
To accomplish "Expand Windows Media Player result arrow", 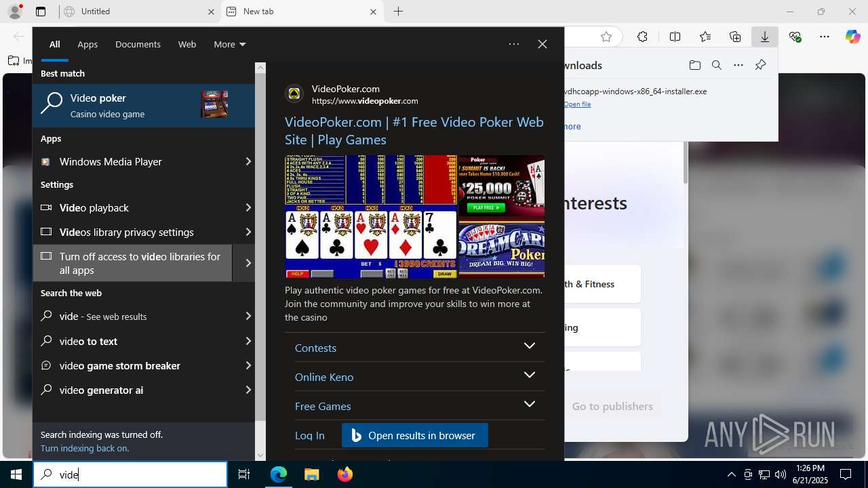I will 248,161.
